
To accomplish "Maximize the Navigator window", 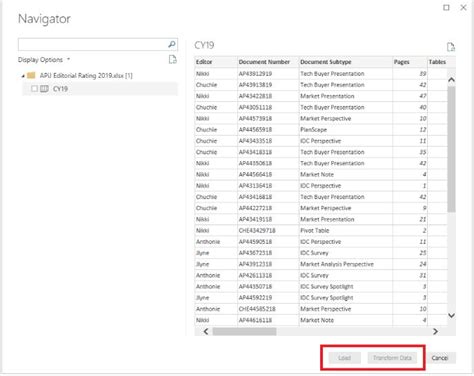I will click(x=446, y=7).
